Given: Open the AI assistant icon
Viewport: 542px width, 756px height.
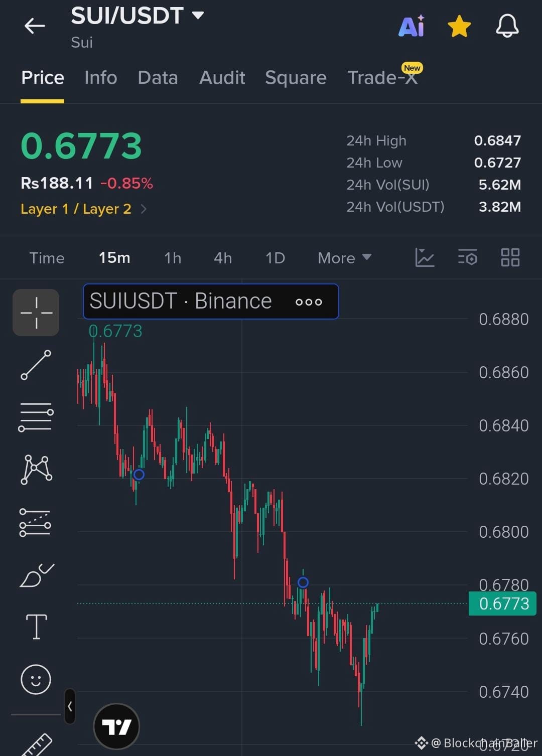Looking at the screenshot, I should click(x=412, y=26).
